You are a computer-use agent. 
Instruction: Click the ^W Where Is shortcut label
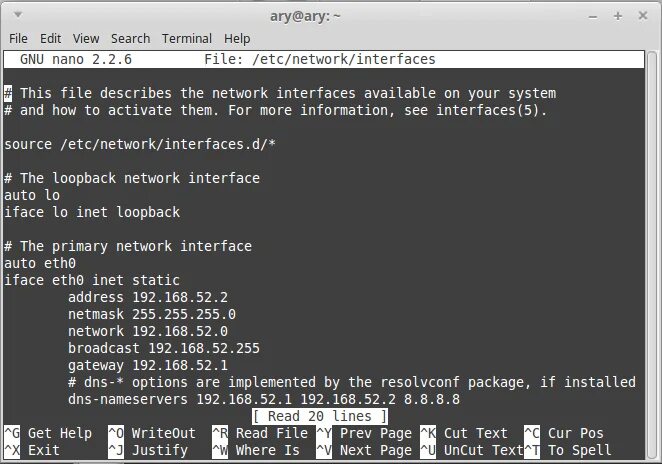click(x=256, y=450)
